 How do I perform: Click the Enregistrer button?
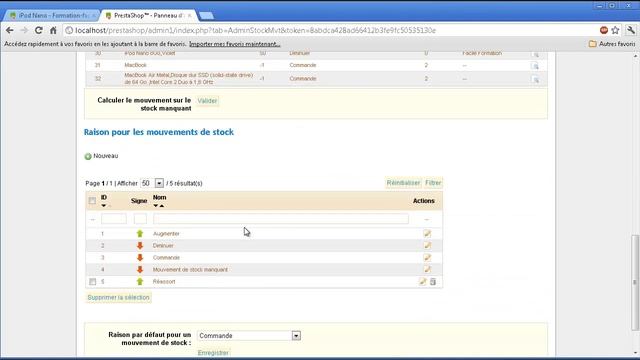coord(213,353)
